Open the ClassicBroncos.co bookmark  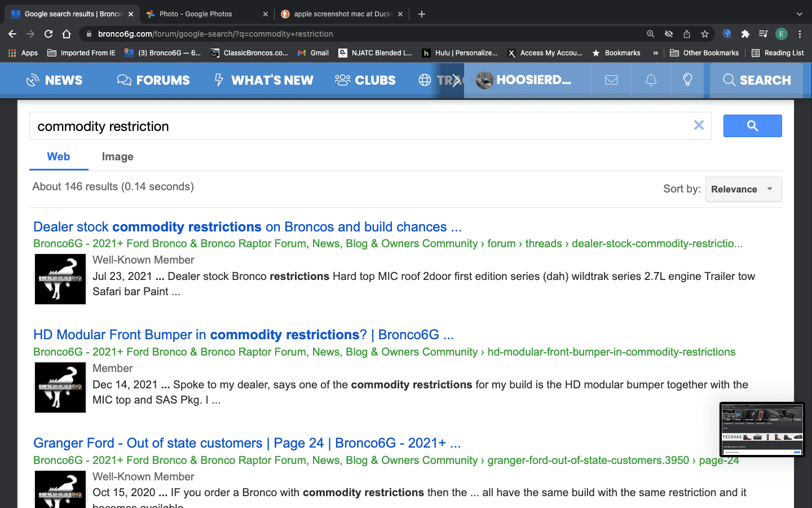pos(249,53)
